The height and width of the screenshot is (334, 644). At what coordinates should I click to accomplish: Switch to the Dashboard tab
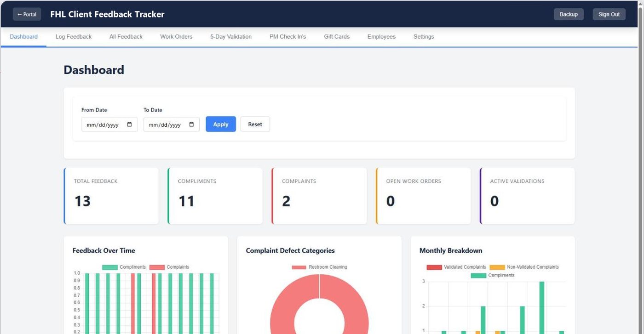click(x=23, y=37)
